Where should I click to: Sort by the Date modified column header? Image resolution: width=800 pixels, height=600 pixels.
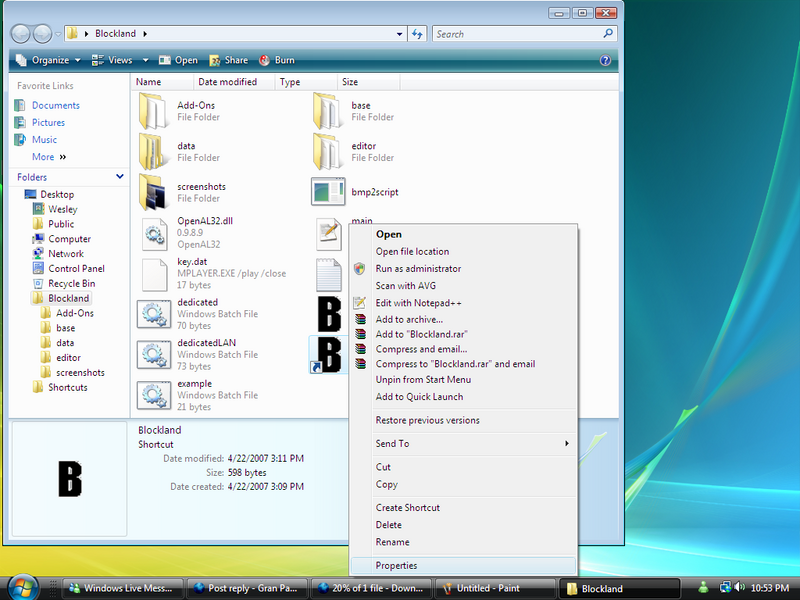pos(227,82)
